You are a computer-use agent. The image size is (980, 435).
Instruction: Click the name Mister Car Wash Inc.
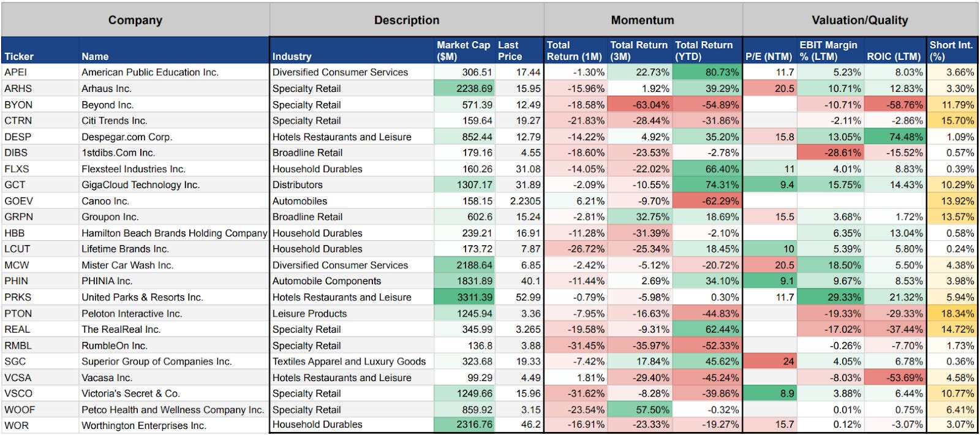(x=127, y=265)
